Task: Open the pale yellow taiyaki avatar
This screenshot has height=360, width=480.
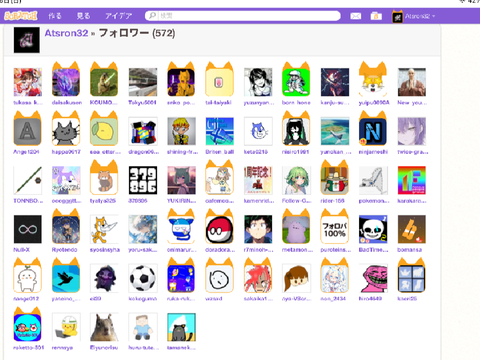Action: [x=219, y=82]
